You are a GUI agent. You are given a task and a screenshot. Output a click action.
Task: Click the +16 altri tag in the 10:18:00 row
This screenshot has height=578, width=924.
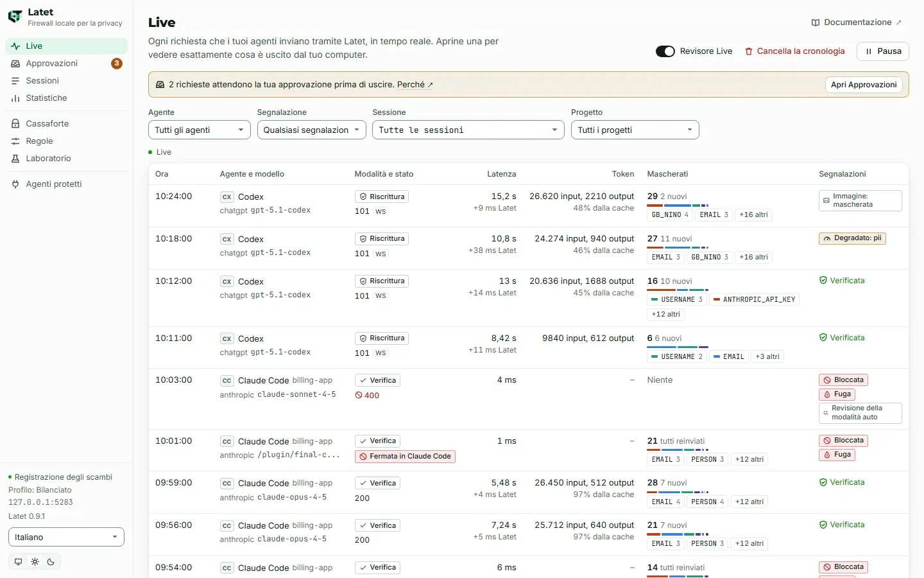point(753,257)
